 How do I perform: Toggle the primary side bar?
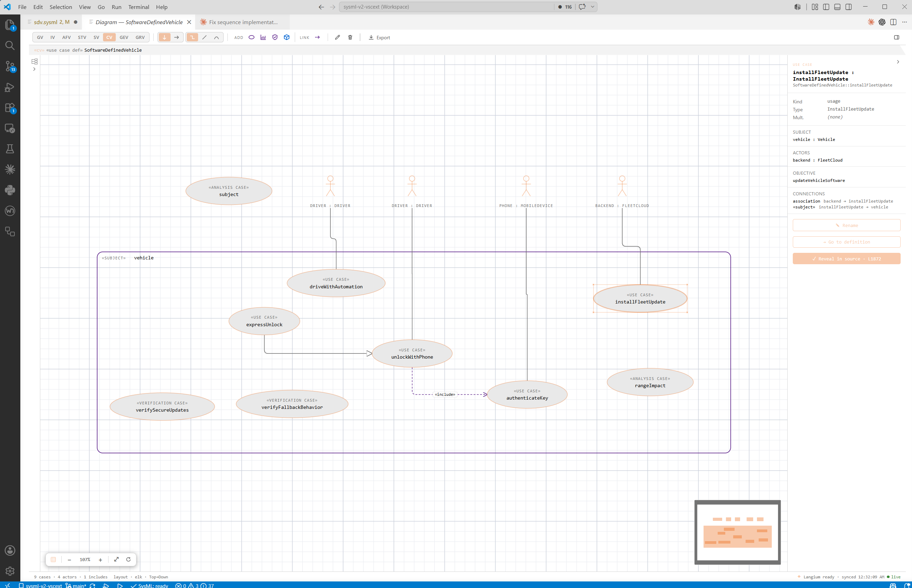[x=826, y=7]
